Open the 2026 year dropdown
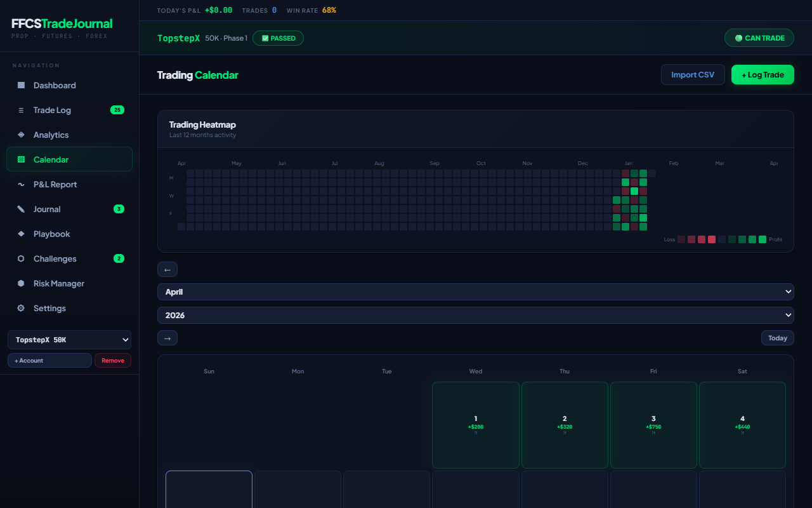This screenshot has height=508, width=812. pyautogui.click(x=476, y=315)
